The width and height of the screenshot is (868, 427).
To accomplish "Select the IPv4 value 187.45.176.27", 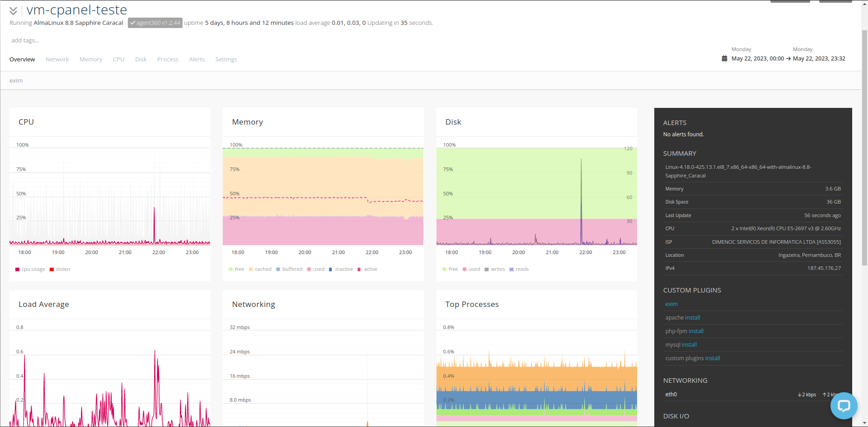I will point(824,269).
